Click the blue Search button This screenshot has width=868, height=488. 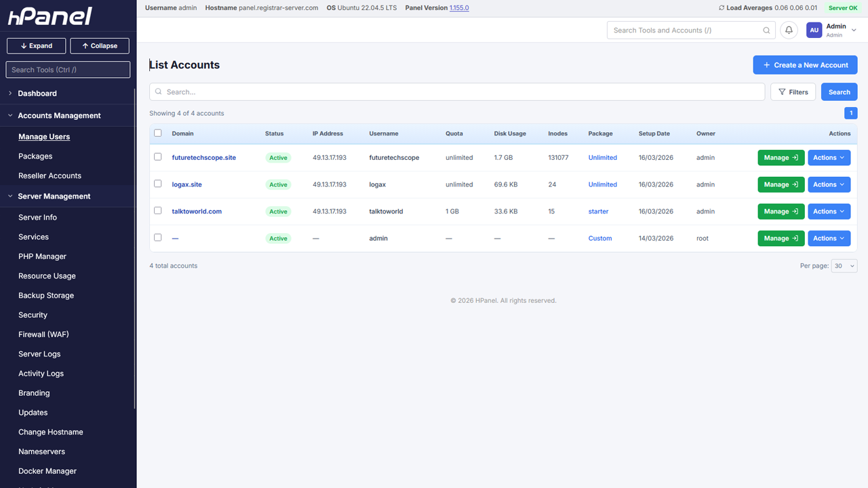point(839,92)
